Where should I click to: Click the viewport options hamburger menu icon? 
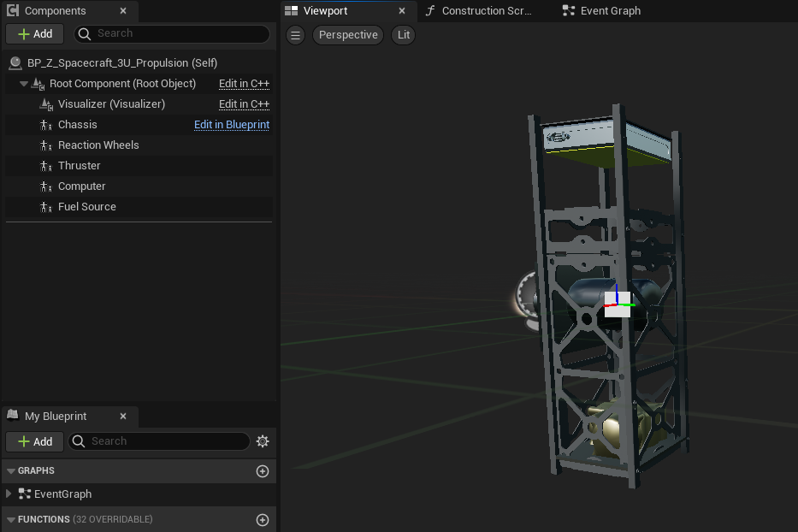pyautogui.click(x=295, y=35)
